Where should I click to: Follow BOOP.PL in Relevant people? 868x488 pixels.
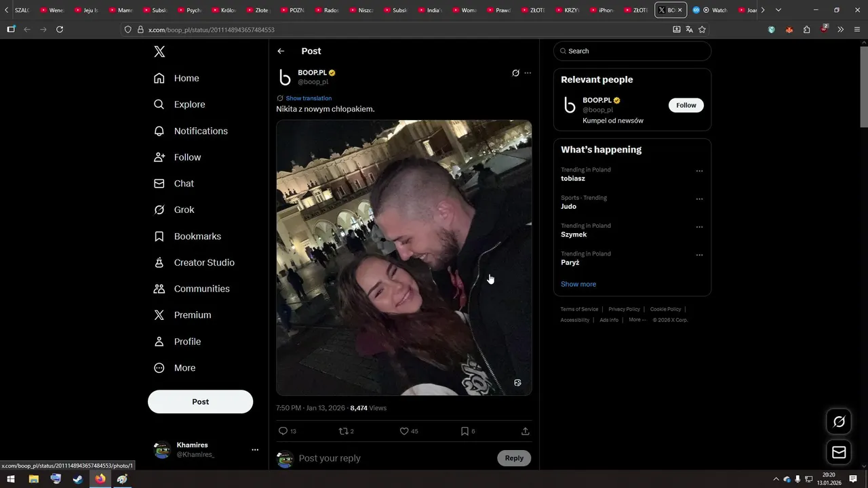[x=686, y=105]
